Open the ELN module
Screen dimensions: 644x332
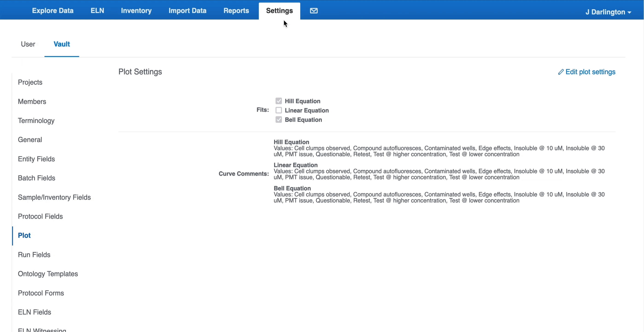pyautogui.click(x=97, y=10)
